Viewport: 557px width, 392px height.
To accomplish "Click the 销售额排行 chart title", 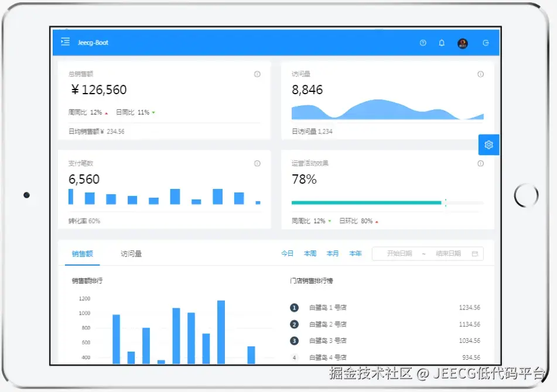I will (x=87, y=281).
